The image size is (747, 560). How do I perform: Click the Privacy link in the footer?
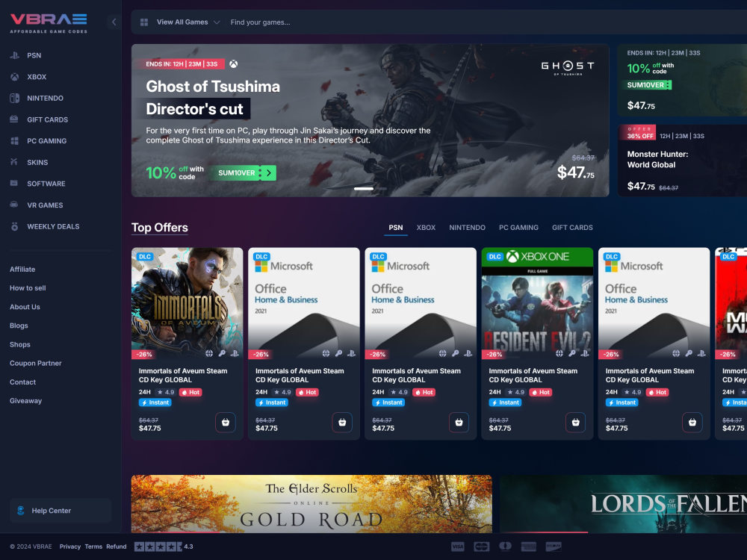[x=70, y=547]
